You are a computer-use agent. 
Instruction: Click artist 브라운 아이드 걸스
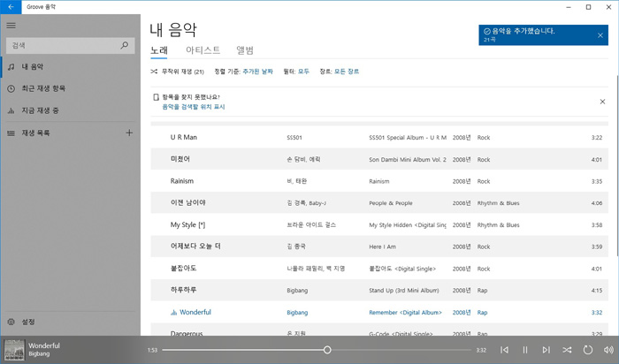[x=311, y=224]
